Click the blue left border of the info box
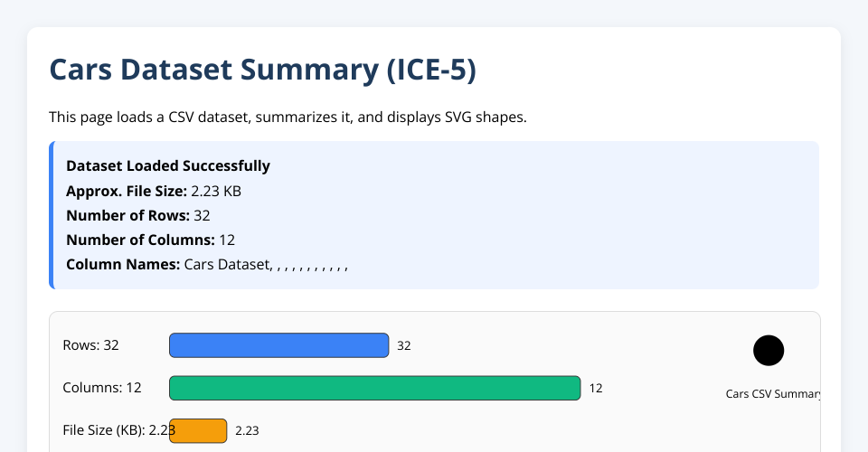The height and width of the screenshot is (452, 868). (x=52, y=215)
